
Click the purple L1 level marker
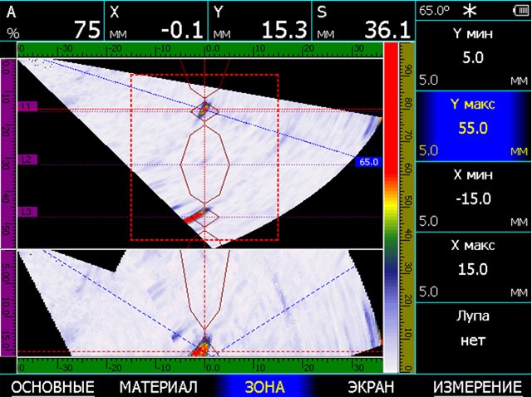pos(27,107)
